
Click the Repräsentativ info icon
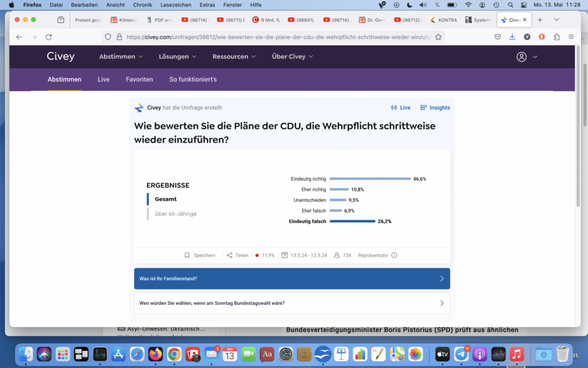tap(394, 255)
